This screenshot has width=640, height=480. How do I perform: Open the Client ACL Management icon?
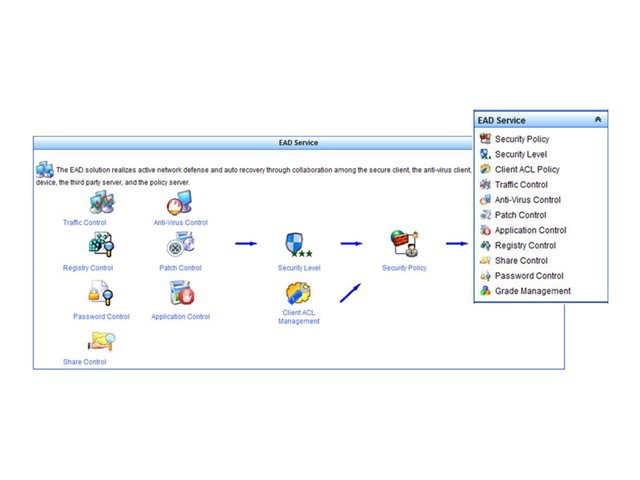(299, 294)
